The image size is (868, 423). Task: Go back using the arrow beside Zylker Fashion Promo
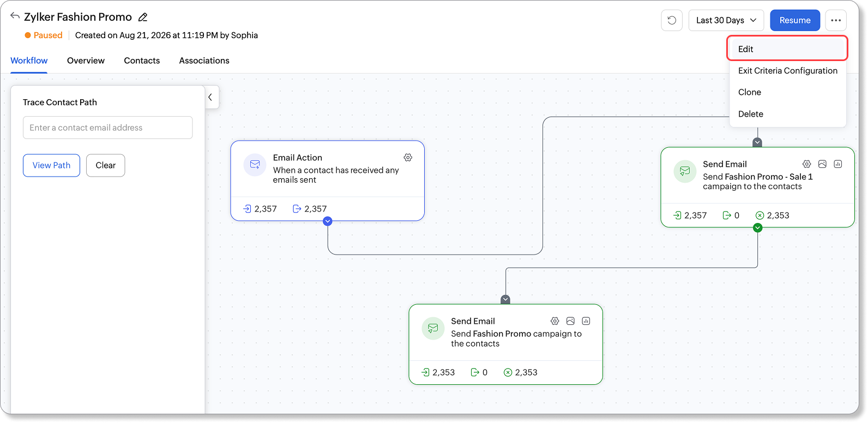pyautogui.click(x=15, y=16)
